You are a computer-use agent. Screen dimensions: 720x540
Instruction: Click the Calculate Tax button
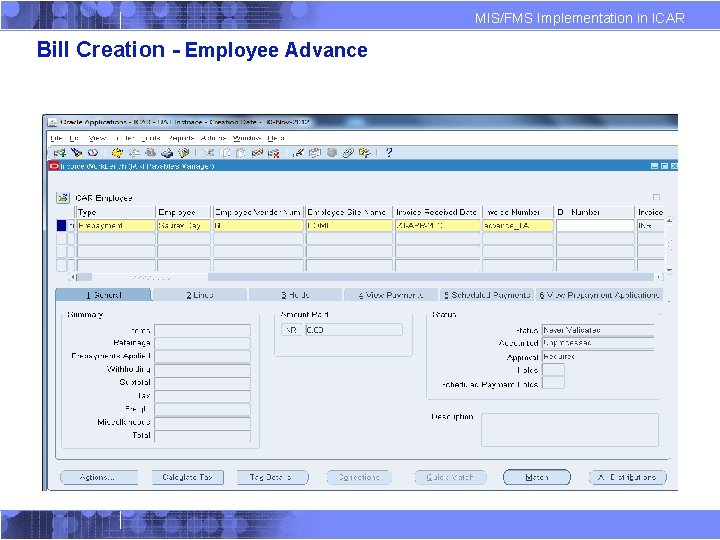tap(187, 477)
